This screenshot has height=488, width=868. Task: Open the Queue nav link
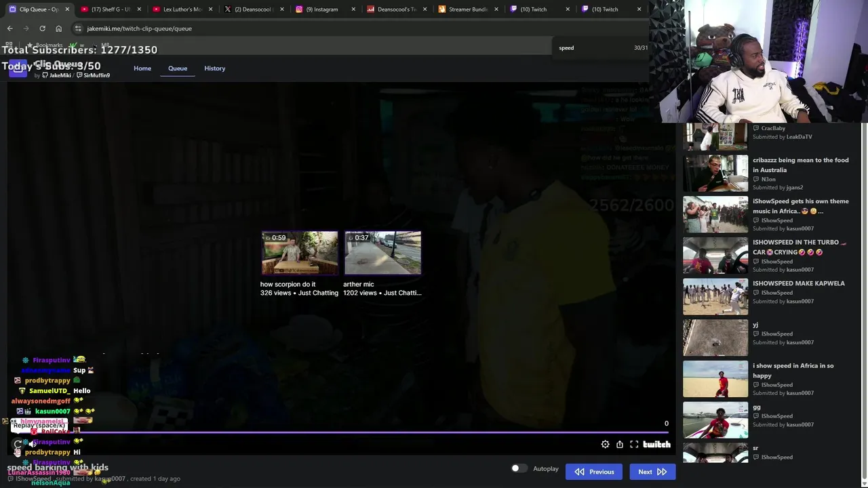click(178, 68)
